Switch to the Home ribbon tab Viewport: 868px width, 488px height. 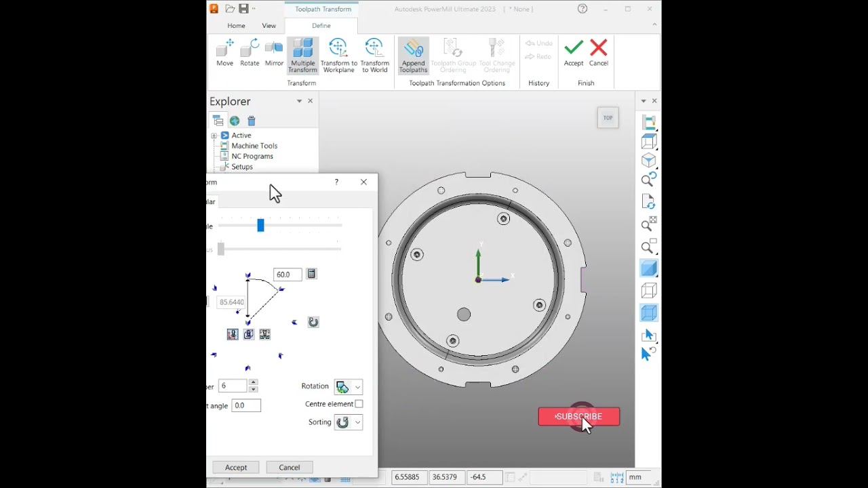coord(236,26)
